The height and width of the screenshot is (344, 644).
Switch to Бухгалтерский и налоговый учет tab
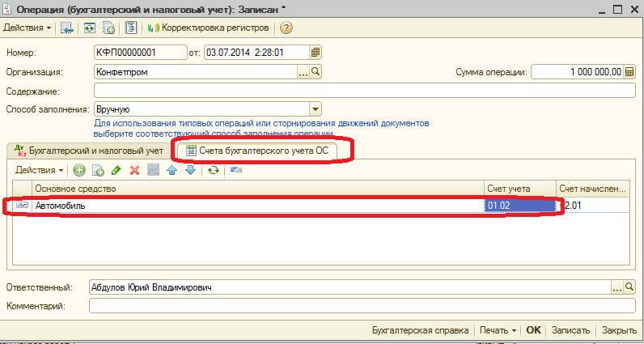click(89, 151)
